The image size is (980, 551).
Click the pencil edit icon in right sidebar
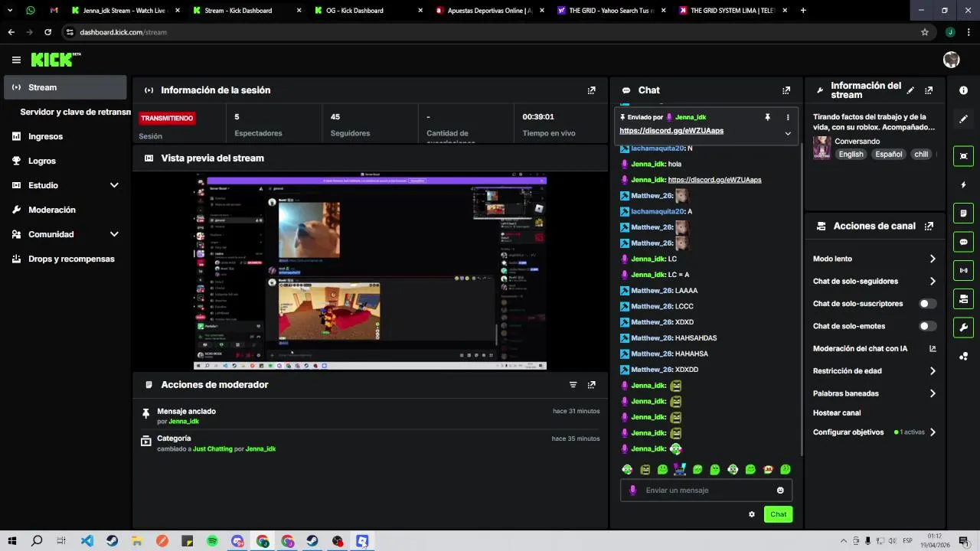click(963, 119)
